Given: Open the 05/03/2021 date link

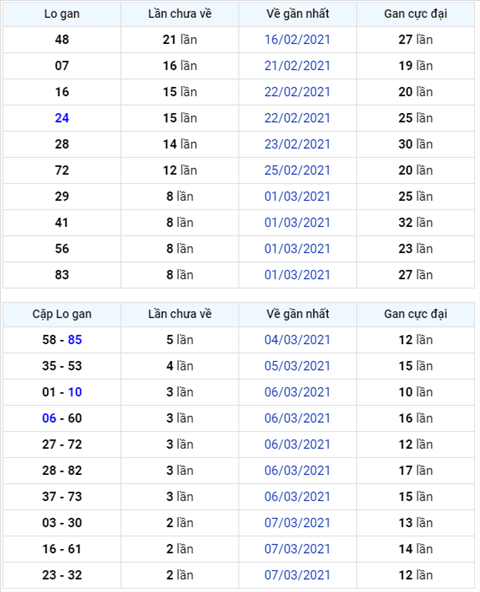Looking at the screenshot, I should click(x=297, y=366).
